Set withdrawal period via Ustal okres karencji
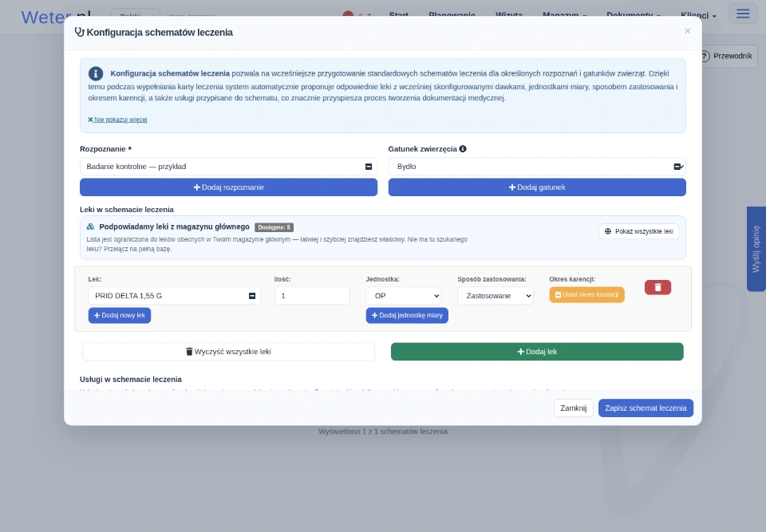 pos(586,294)
